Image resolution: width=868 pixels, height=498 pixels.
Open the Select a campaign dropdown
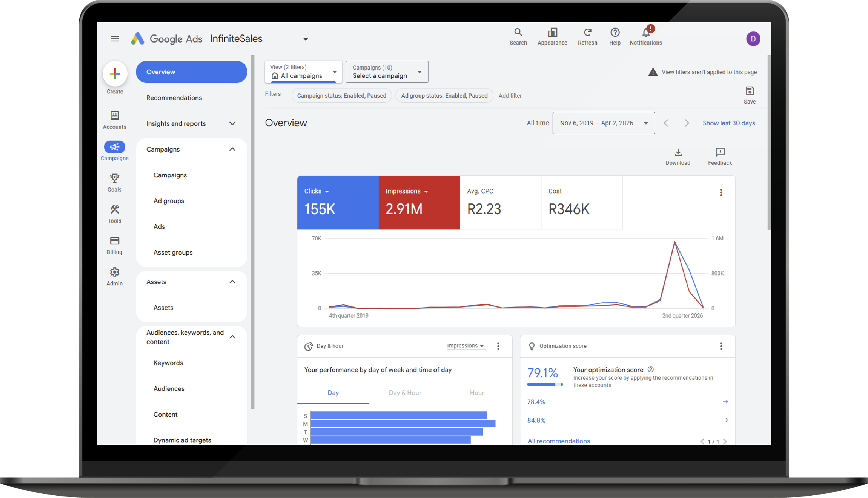(x=387, y=72)
